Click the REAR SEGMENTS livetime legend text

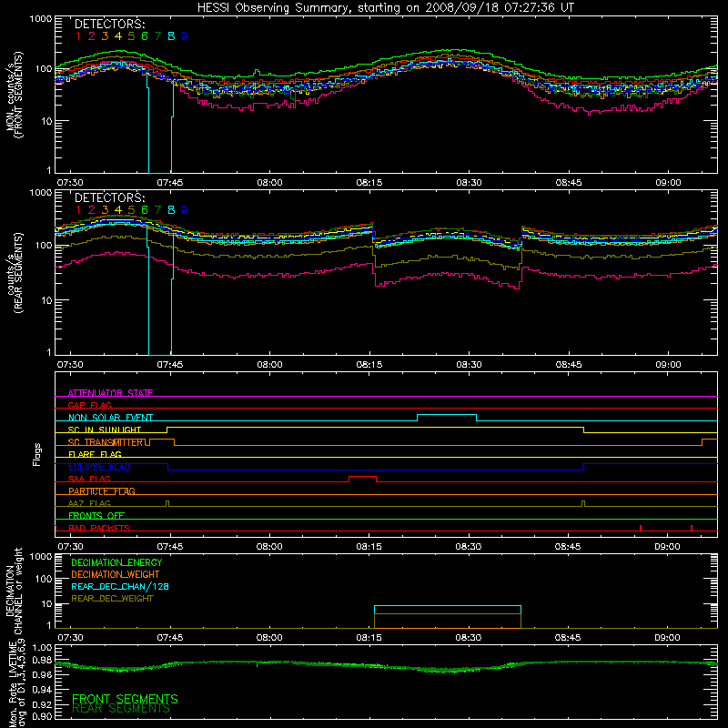coord(122,709)
